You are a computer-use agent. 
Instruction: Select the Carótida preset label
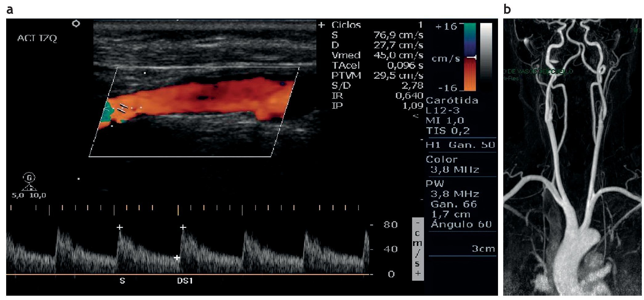tap(452, 101)
